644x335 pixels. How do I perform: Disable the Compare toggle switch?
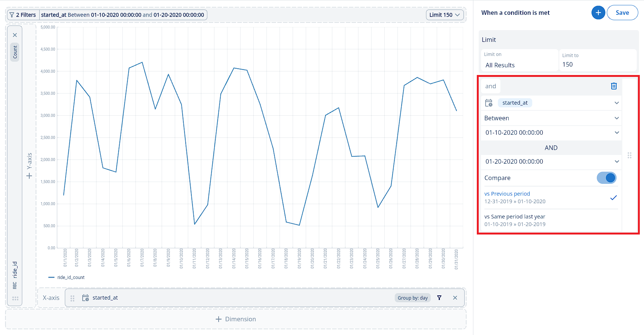click(606, 178)
